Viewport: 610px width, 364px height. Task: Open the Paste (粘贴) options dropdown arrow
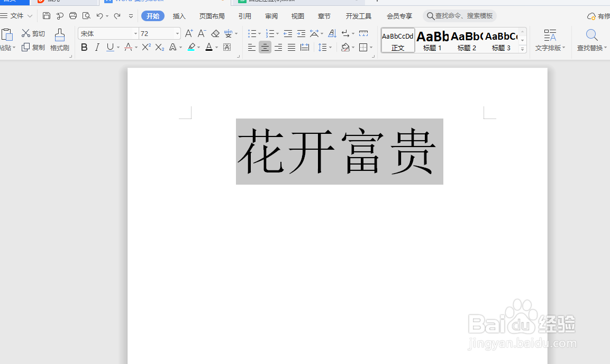click(14, 48)
